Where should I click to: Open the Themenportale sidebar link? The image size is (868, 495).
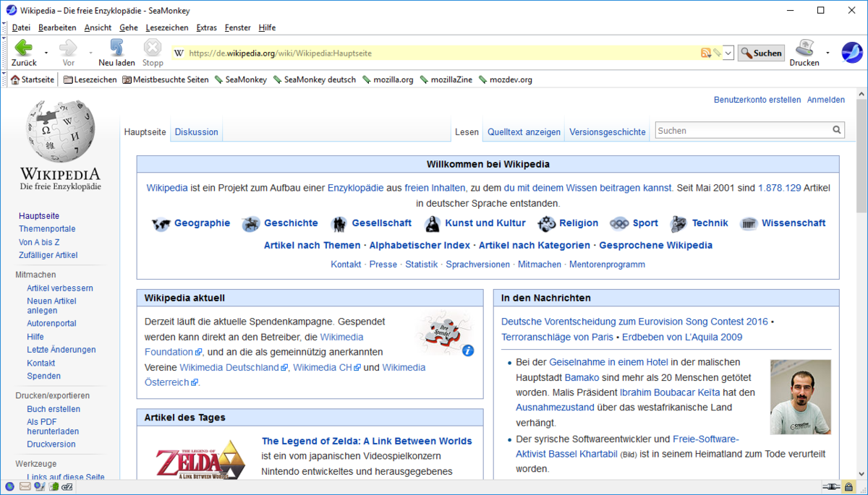pyautogui.click(x=47, y=229)
